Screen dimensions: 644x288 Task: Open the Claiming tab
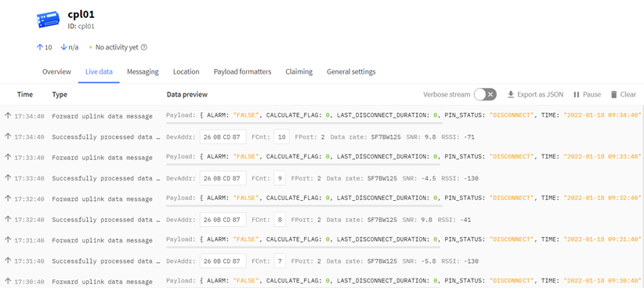coord(299,71)
